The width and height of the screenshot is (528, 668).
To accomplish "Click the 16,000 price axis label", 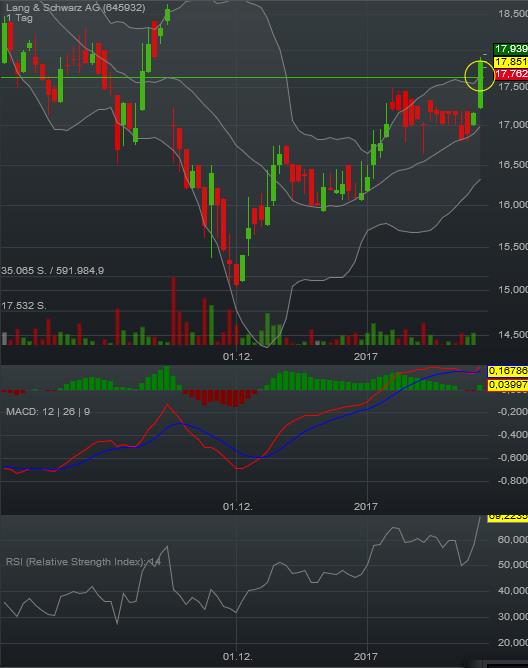I will click(513, 205).
